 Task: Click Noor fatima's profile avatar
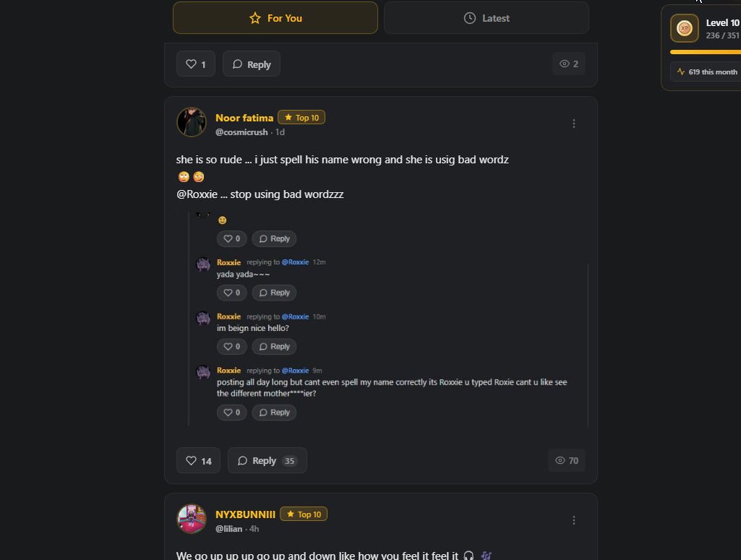click(192, 123)
